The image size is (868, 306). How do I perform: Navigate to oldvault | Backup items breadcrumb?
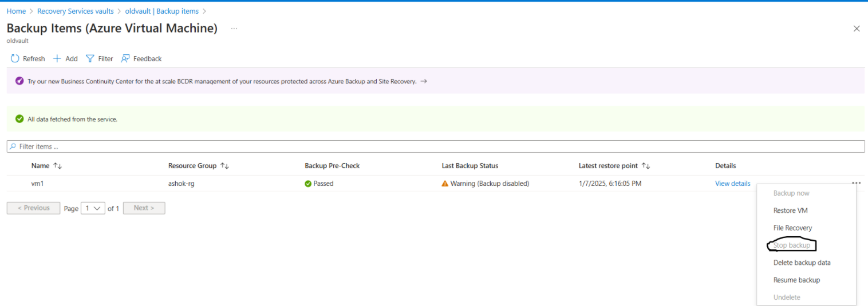click(x=162, y=11)
